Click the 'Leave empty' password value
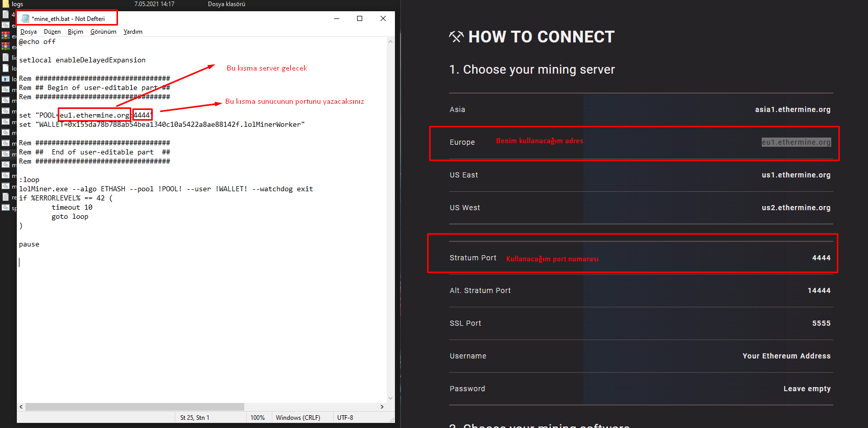The image size is (868, 428). [x=807, y=389]
